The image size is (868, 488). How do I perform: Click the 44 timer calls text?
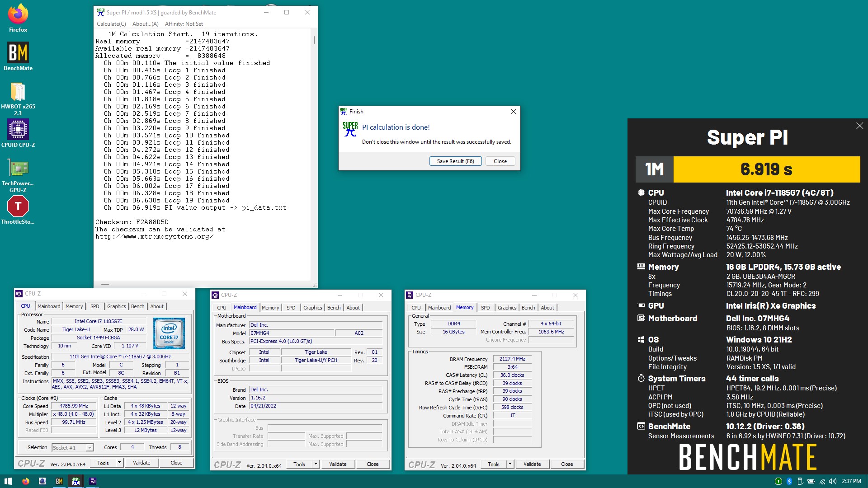pyautogui.click(x=752, y=379)
